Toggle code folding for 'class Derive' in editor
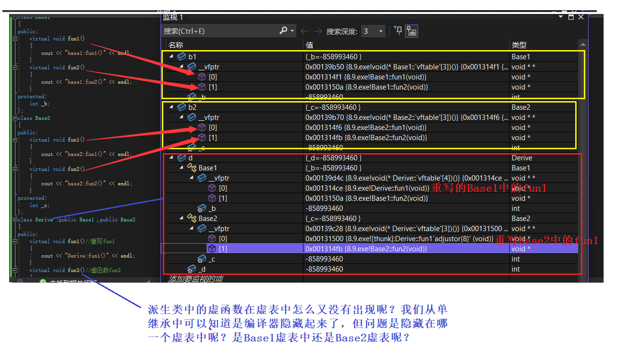 (x=15, y=220)
